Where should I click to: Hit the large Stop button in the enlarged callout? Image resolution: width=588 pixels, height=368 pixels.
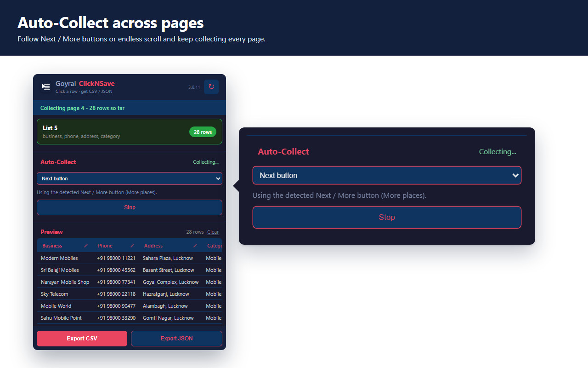point(387,217)
